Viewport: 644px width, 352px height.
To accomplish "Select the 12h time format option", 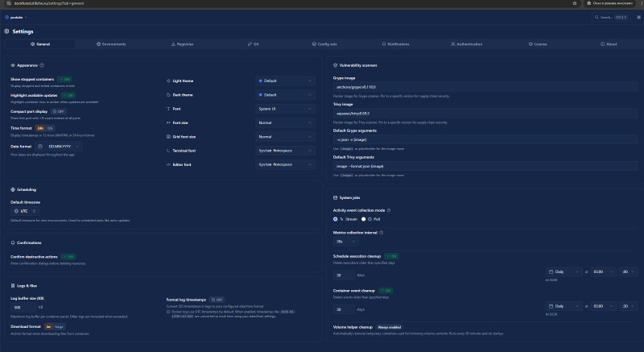I will [50, 128].
